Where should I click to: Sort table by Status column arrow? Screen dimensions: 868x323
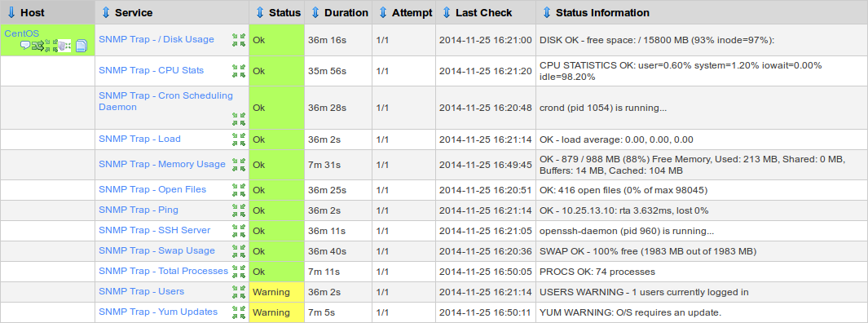pyautogui.click(x=260, y=12)
